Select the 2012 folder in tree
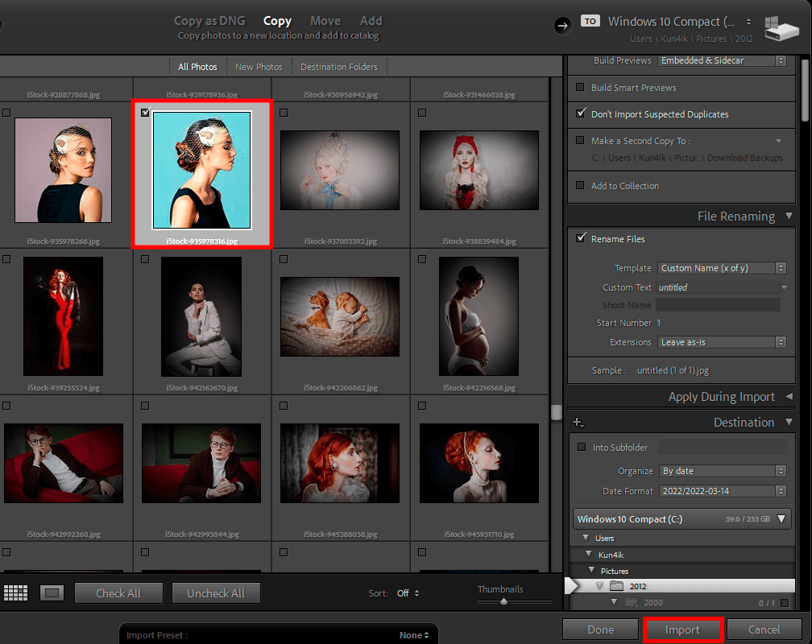Viewport: 812px width, 644px height. coord(684,586)
